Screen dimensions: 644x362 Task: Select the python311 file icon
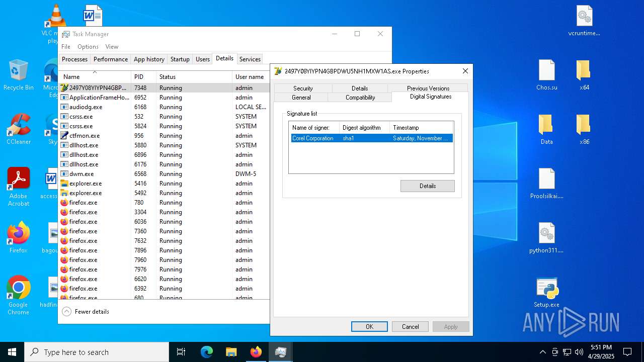(547, 238)
